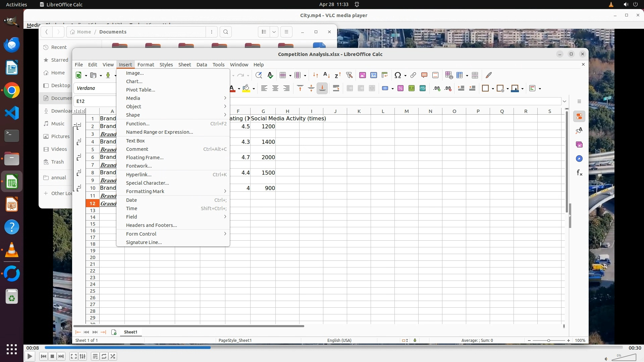Toggle VLC random shuffle button
This screenshot has height=362, width=644.
(x=113, y=356)
